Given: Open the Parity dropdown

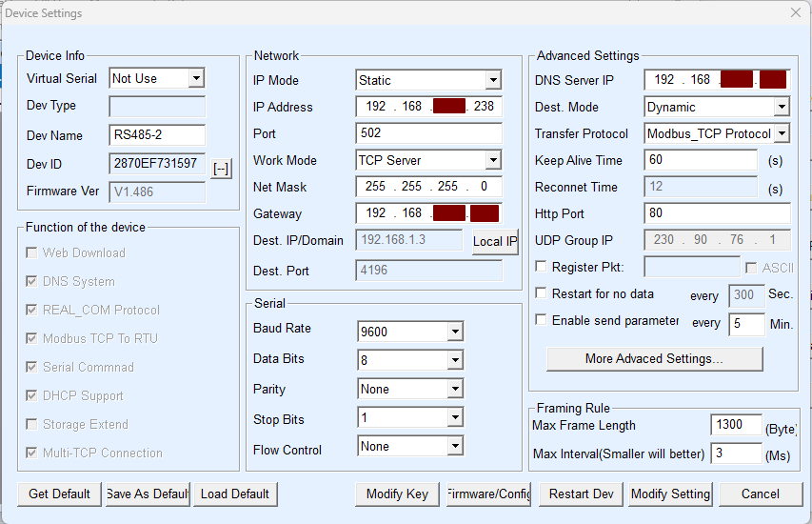Looking at the screenshot, I should [455, 389].
